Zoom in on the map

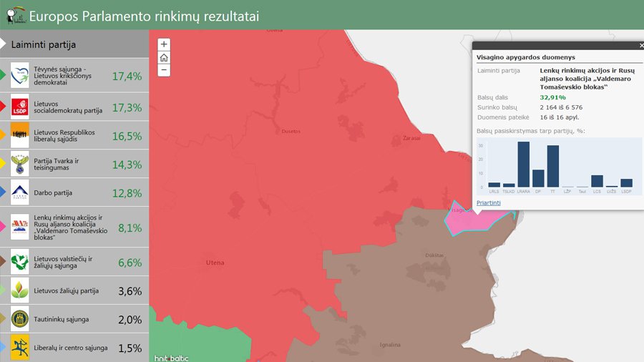164,44
